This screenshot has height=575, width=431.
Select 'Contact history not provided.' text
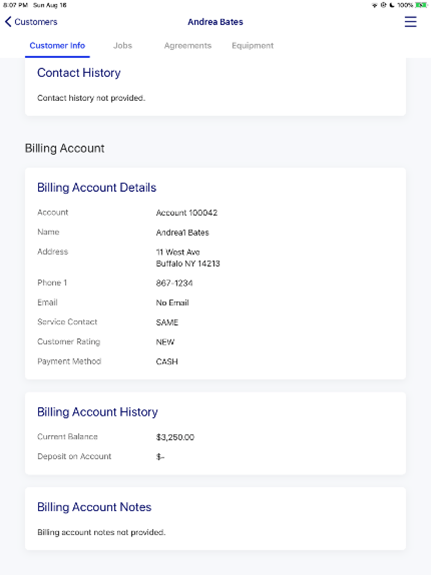tap(91, 98)
